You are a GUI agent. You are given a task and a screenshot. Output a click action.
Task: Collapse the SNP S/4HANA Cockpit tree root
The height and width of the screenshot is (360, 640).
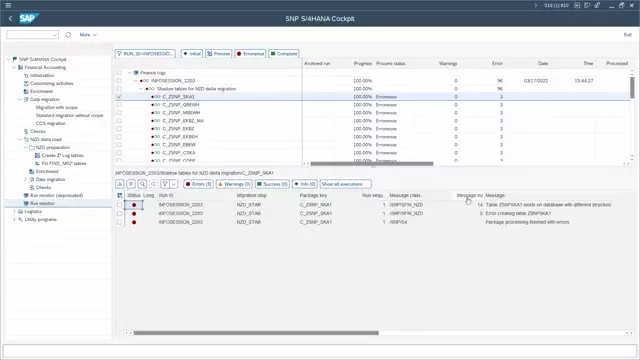pos(9,59)
